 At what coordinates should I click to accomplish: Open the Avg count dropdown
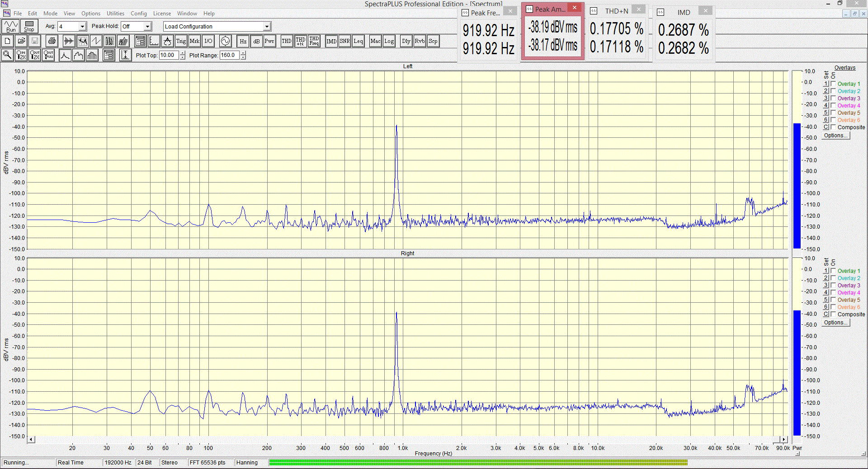pyautogui.click(x=82, y=27)
